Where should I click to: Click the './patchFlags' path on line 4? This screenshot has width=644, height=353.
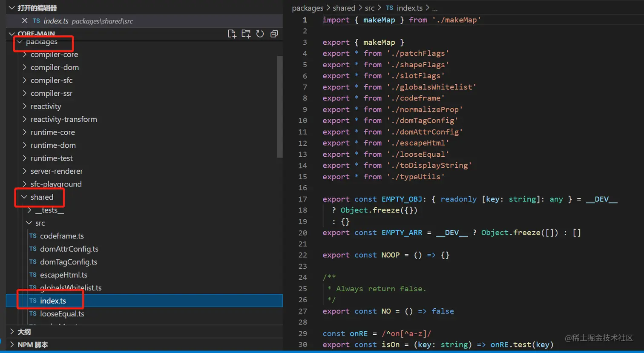418,53
